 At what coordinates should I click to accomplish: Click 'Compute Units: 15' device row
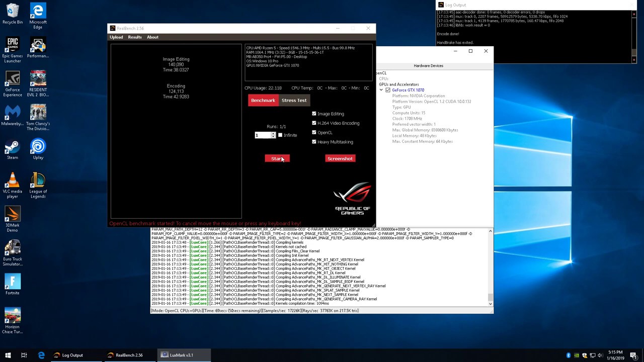pyautogui.click(x=409, y=113)
